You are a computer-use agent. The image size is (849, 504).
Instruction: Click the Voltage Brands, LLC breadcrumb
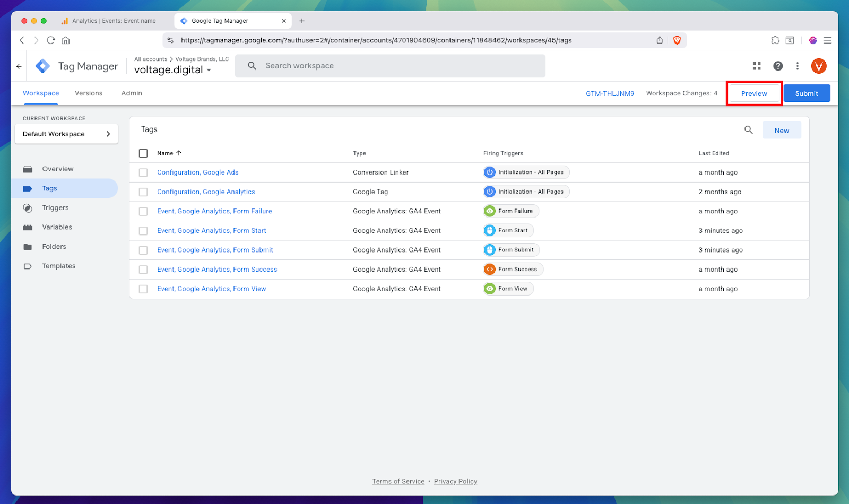[x=202, y=59]
